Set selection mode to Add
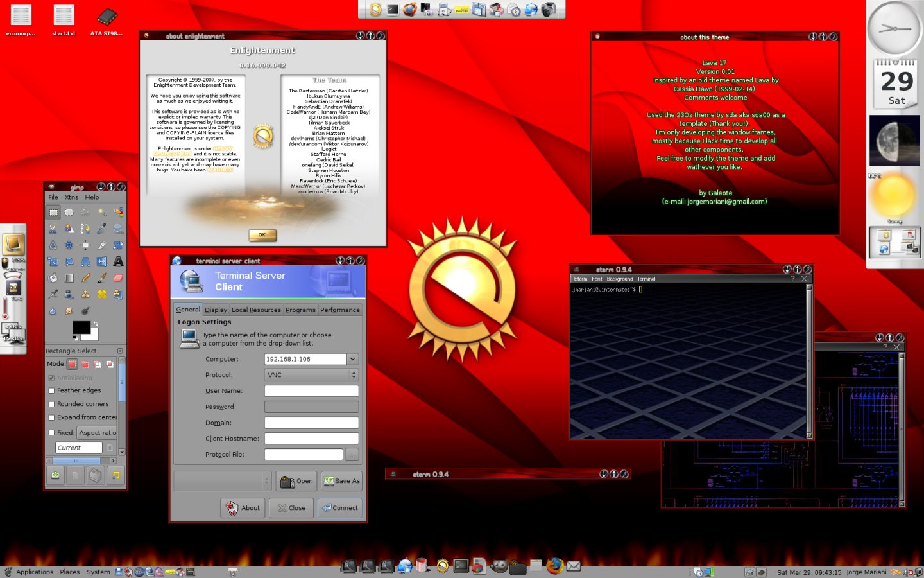The image size is (924, 578). coord(85,364)
